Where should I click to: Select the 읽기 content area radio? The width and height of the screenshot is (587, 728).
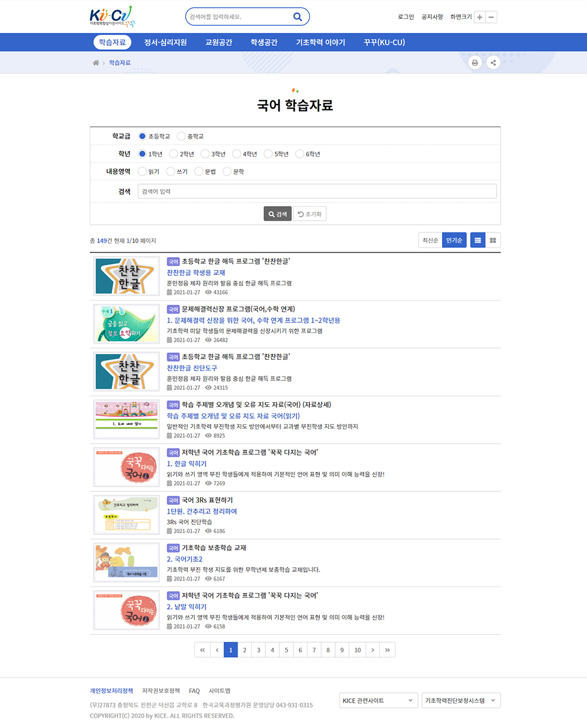click(x=142, y=171)
